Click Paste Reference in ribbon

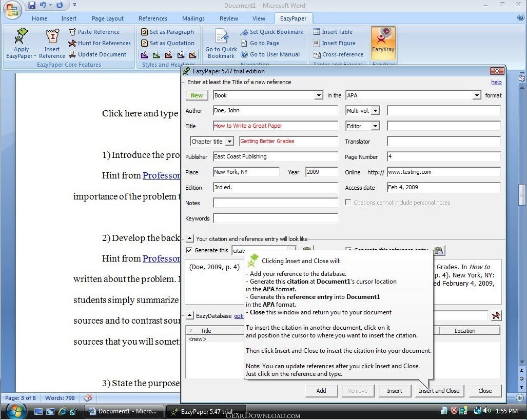[94, 32]
